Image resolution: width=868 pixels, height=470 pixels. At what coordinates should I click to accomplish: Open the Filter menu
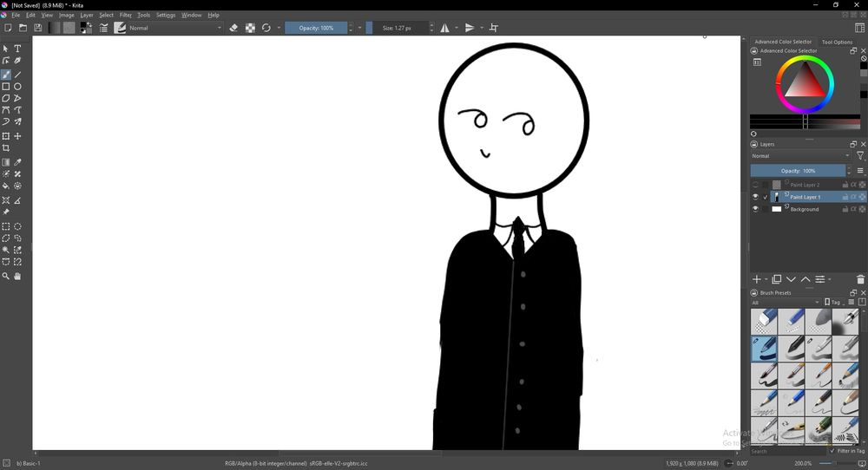click(126, 15)
